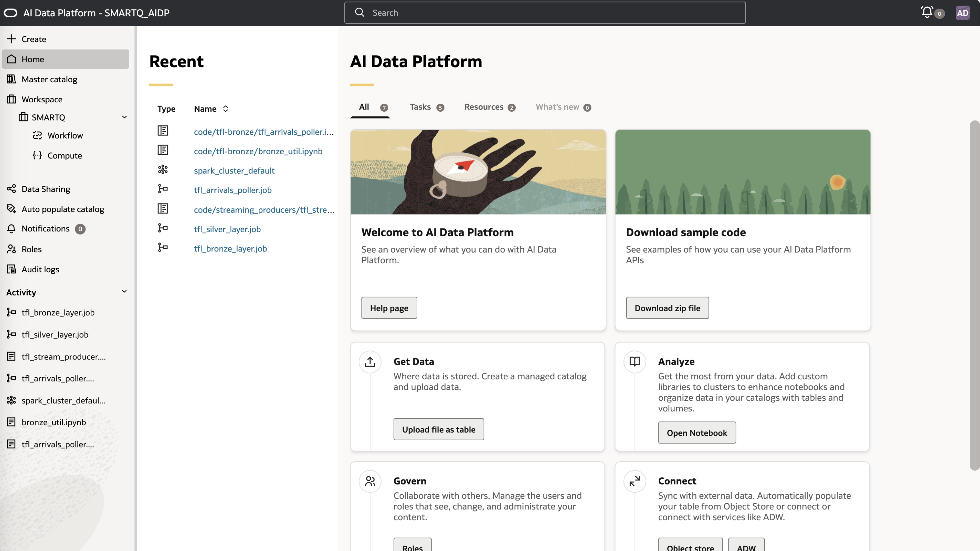This screenshot has height=551, width=980.
Task: Open Master catalog from sidebar
Action: [49, 79]
